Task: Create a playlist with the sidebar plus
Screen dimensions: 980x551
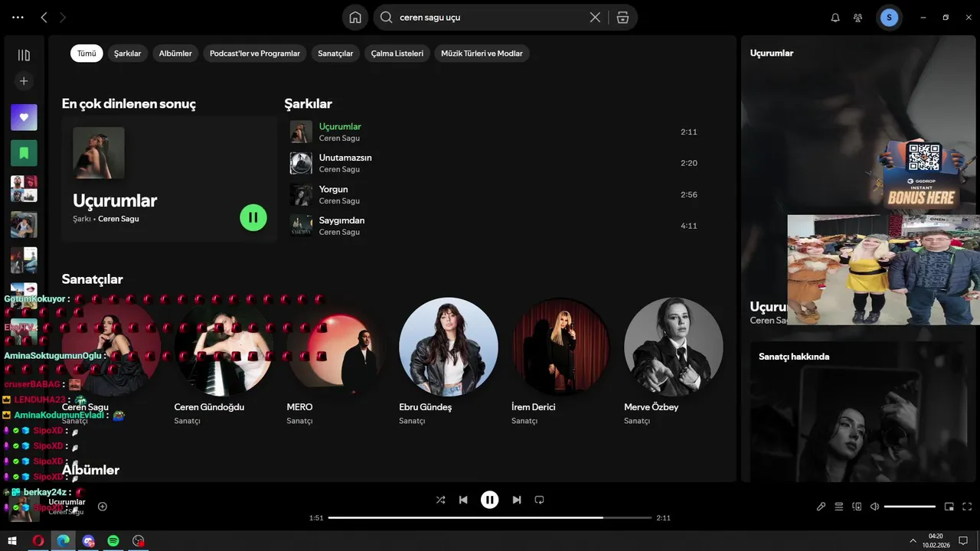Action: point(24,81)
